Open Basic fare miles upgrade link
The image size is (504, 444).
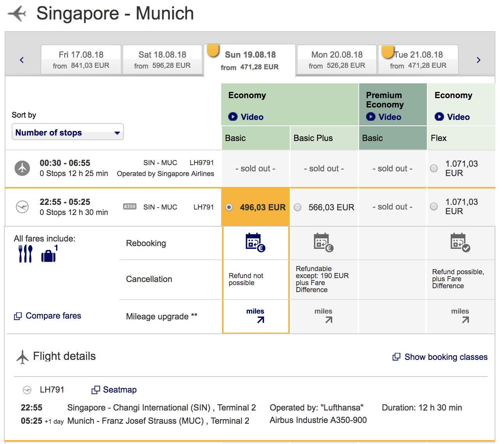coord(256,316)
